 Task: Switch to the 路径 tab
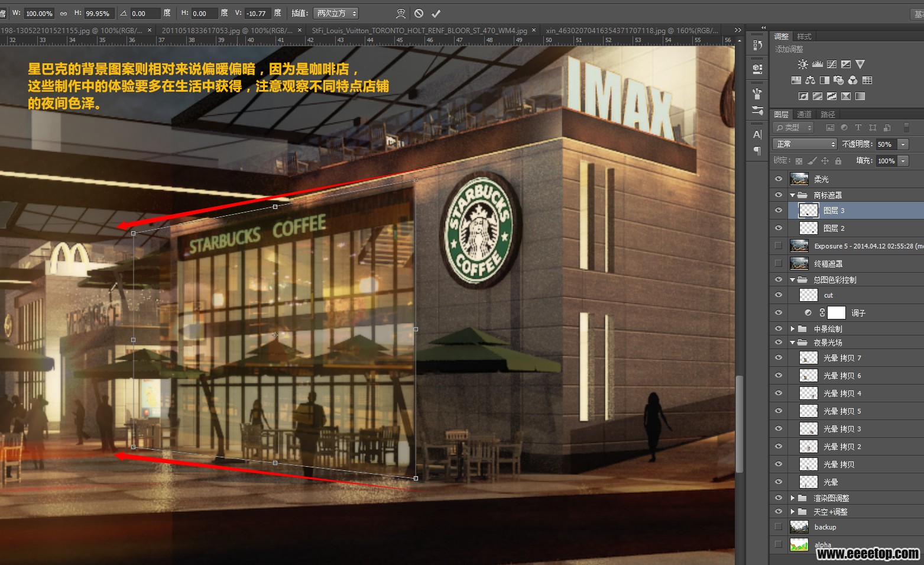click(x=828, y=114)
